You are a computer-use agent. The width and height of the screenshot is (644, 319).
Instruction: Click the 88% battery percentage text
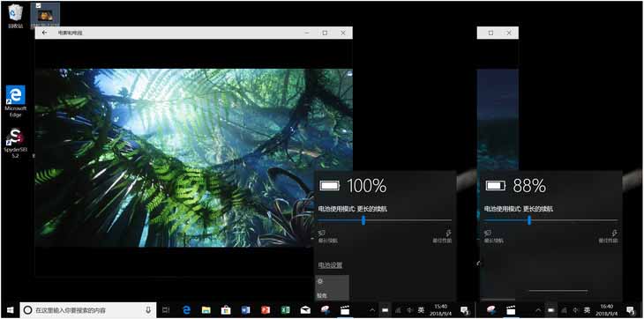coord(529,186)
